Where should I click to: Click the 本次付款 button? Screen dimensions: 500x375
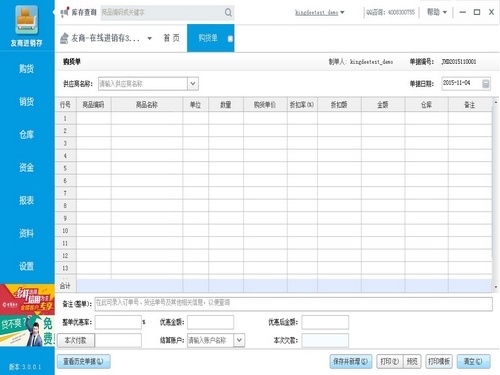click(x=76, y=340)
